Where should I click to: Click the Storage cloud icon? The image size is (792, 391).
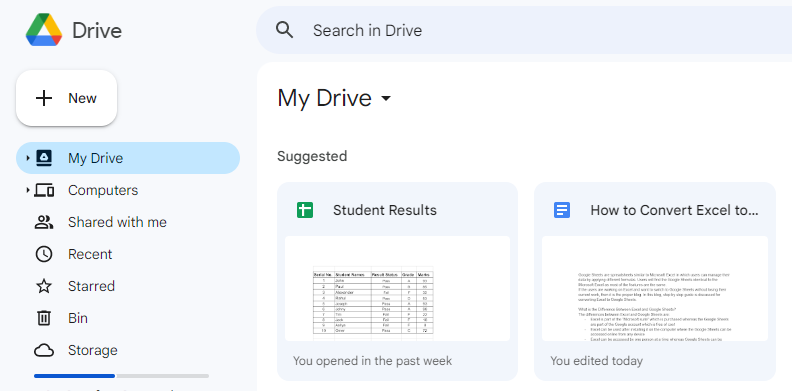click(x=44, y=350)
